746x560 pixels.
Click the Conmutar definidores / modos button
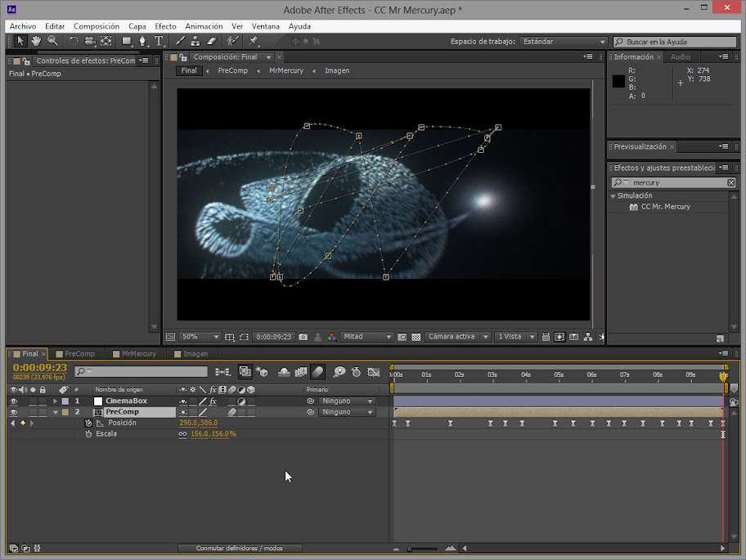tap(239, 548)
